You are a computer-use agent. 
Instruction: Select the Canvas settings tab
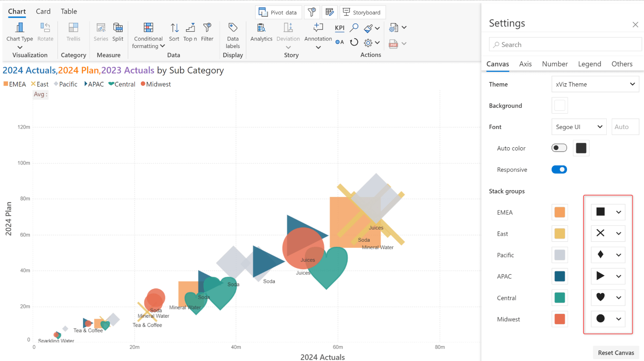pyautogui.click(x=498, y=64)
